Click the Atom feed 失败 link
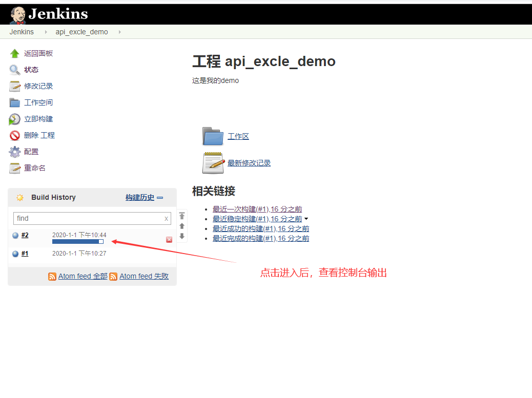The width and height of the screenshot is (532, 398). click(144, 276)
